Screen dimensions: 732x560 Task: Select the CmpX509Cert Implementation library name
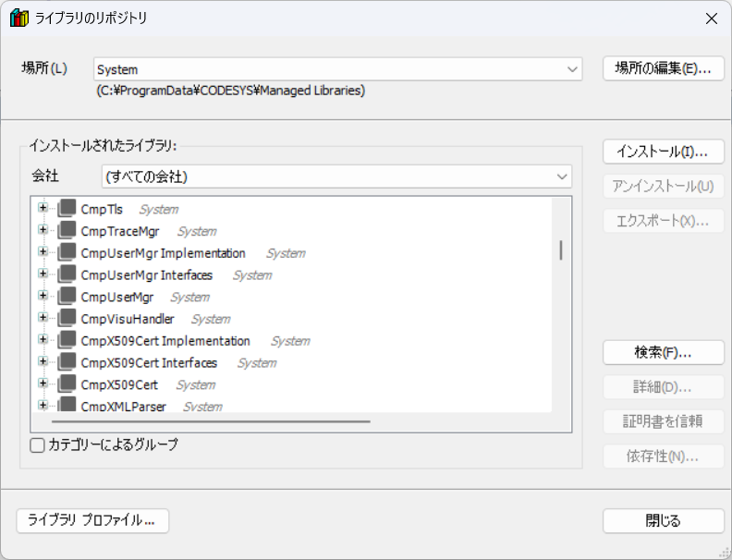165,341
